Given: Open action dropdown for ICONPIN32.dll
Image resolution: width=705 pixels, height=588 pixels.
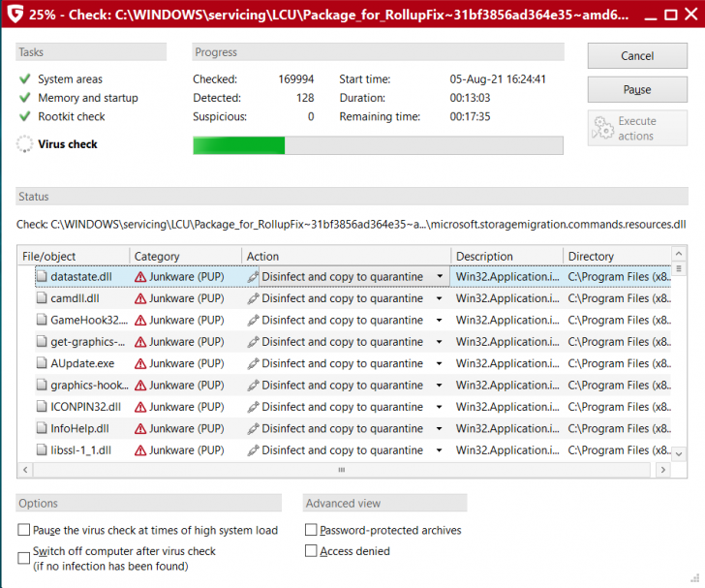Looking at the screenshot, I should click(x=440, y=407).
